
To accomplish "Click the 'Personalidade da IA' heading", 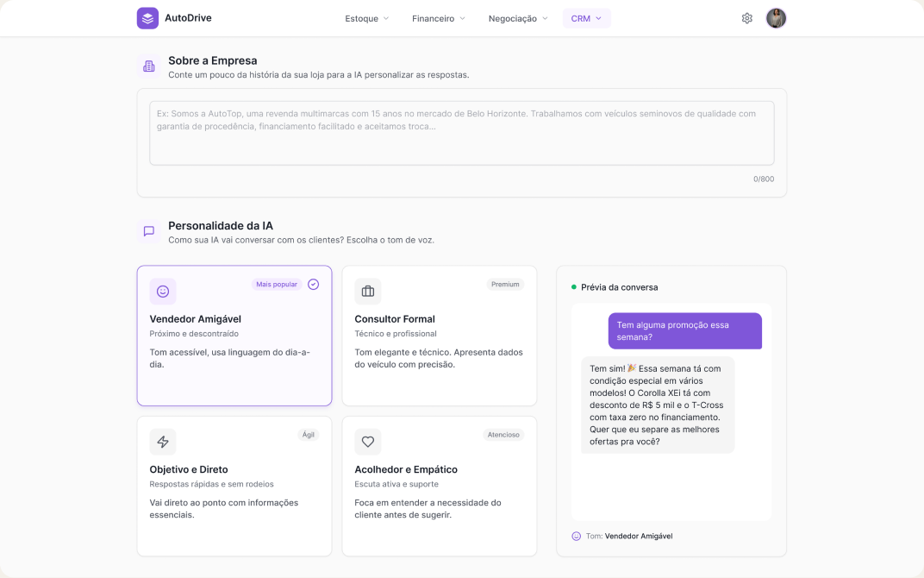I will coord(221,225).
